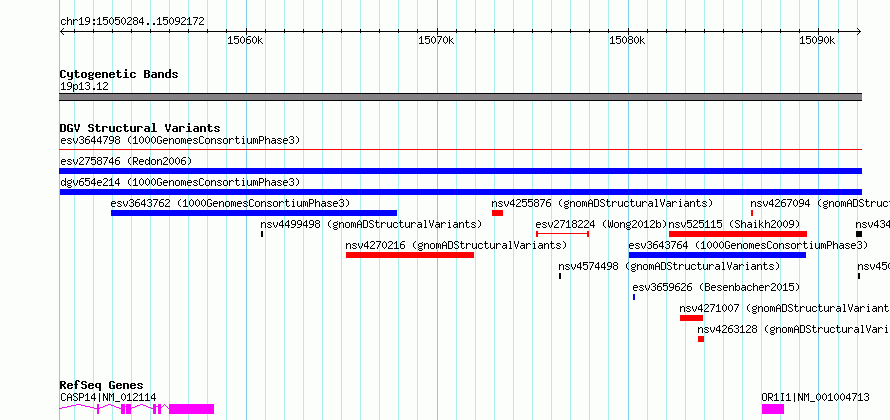
Task: Click the nsv525115 (Shaikh2009) label
Action: point(734,224)
